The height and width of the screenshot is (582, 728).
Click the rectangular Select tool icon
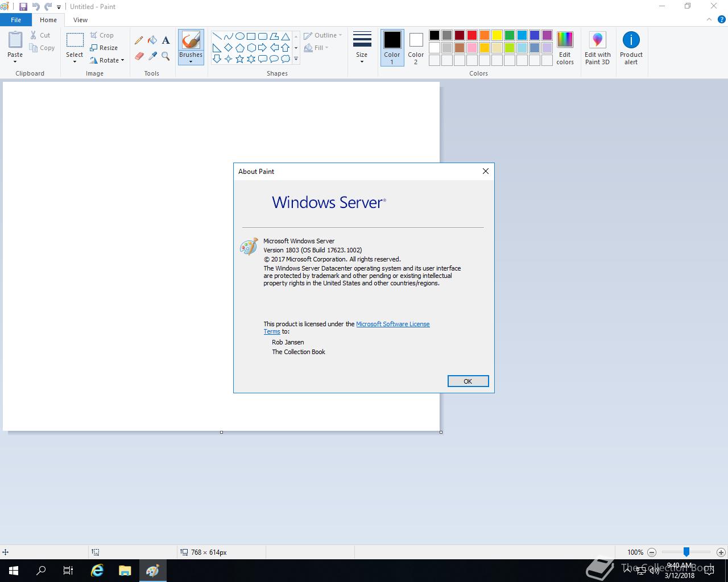75,40
